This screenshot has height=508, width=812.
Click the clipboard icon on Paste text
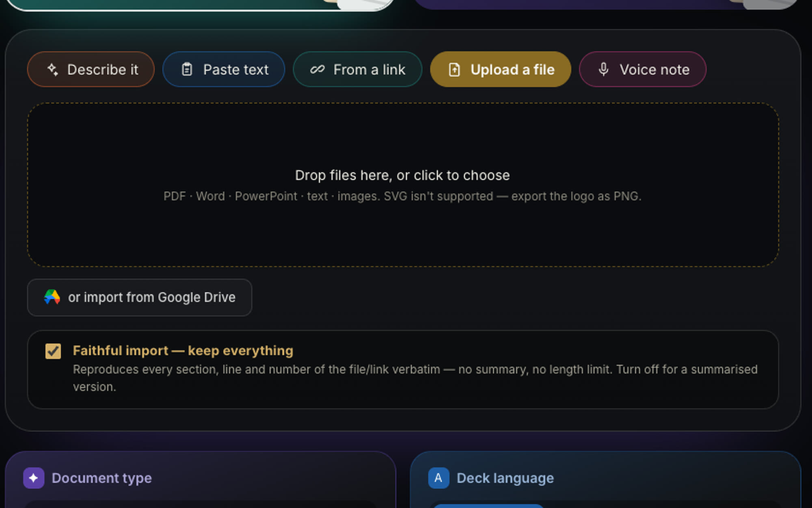pos(187,69)
